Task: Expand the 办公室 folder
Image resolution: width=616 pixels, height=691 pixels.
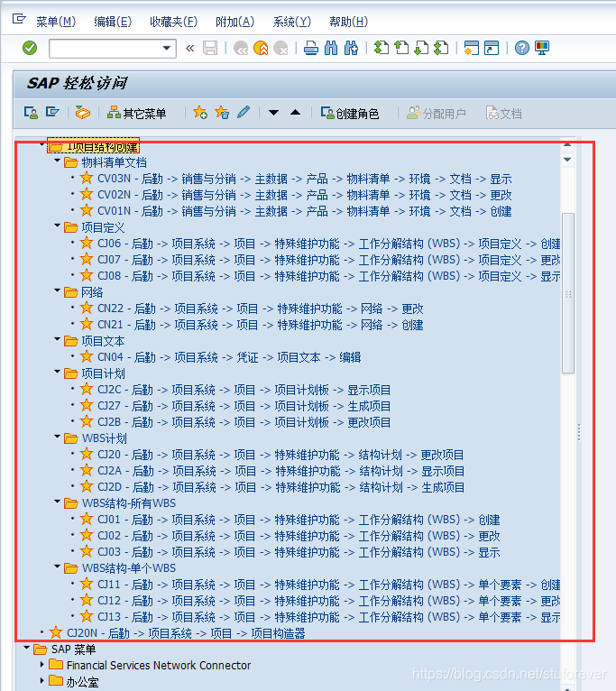Action: click(41, 680)
